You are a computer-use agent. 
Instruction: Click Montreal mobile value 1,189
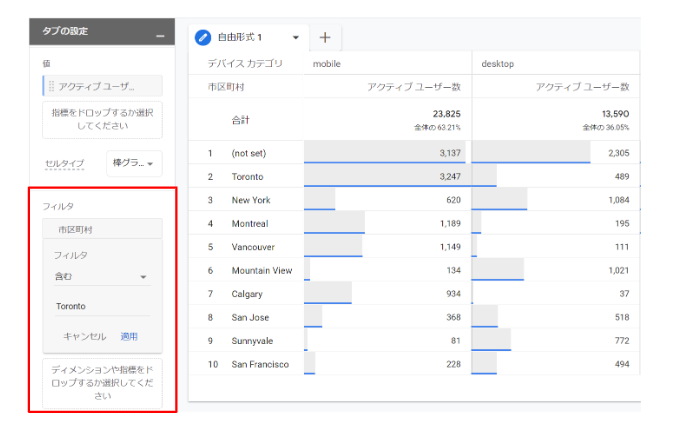(450, 223)
